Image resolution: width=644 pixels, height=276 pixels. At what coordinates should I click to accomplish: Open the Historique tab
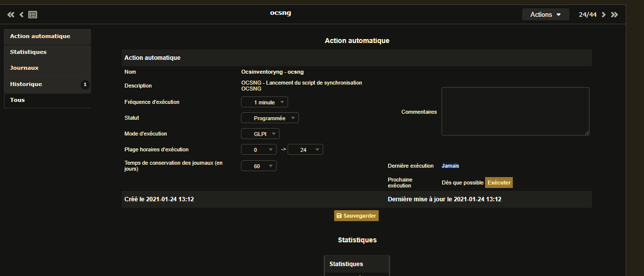pos(48,85)
